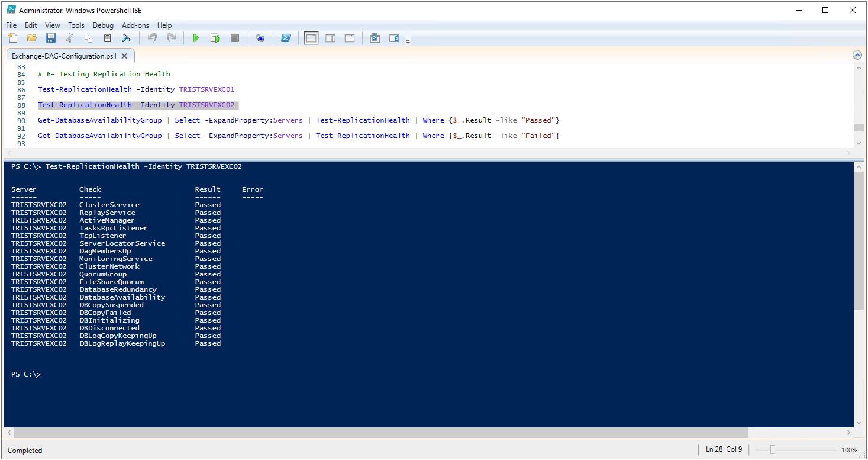Image resolution: width=868 pixels, height=460 pixels.
Task: Click the "Passed" string on line 90
Action: coord(538,120)
